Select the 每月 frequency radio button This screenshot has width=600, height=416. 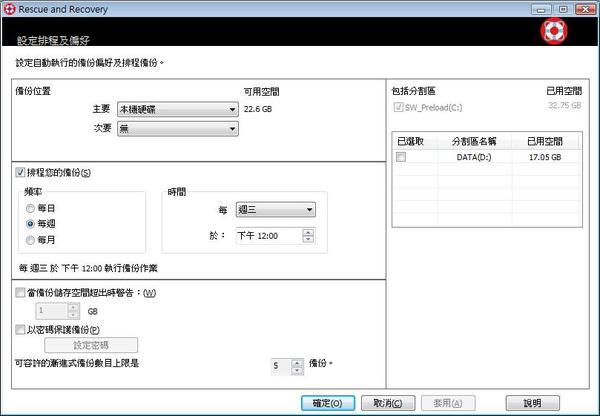click(x=30, y=240)
